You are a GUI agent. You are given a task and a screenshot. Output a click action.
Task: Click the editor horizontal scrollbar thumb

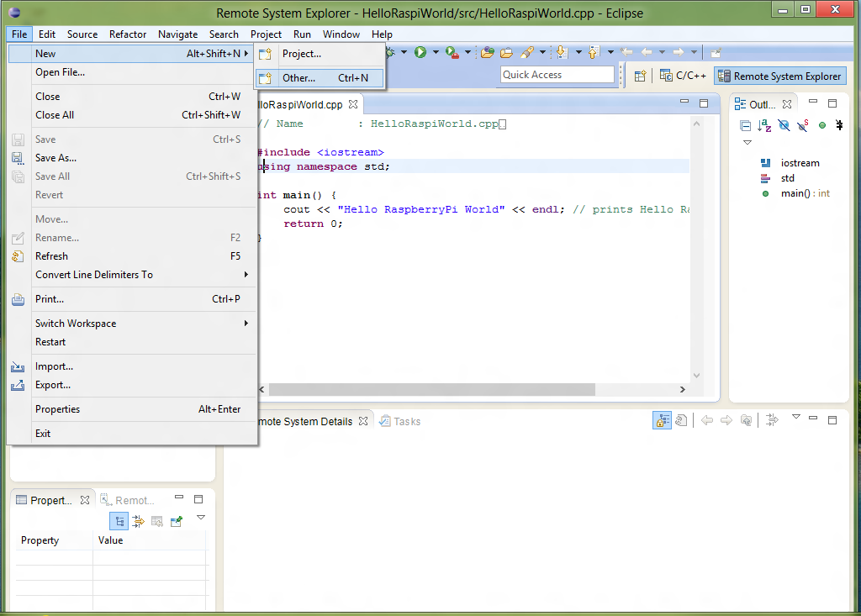tap(432, 389)
